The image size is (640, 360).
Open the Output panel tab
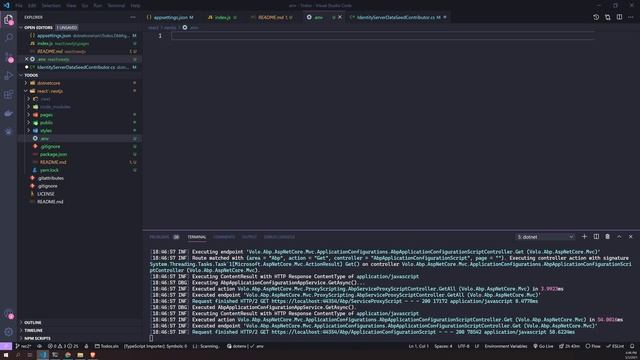(249, 237)
